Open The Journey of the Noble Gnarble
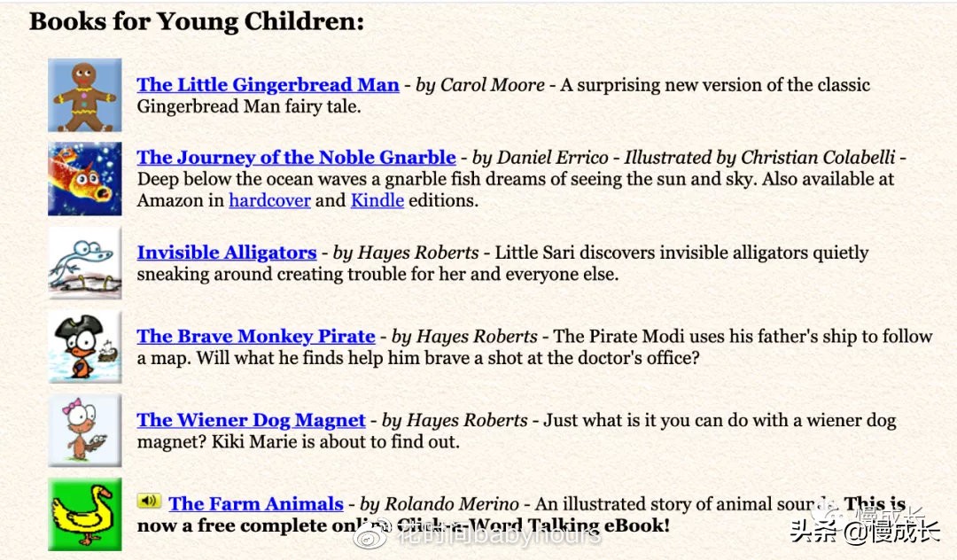 coord(296,158)
